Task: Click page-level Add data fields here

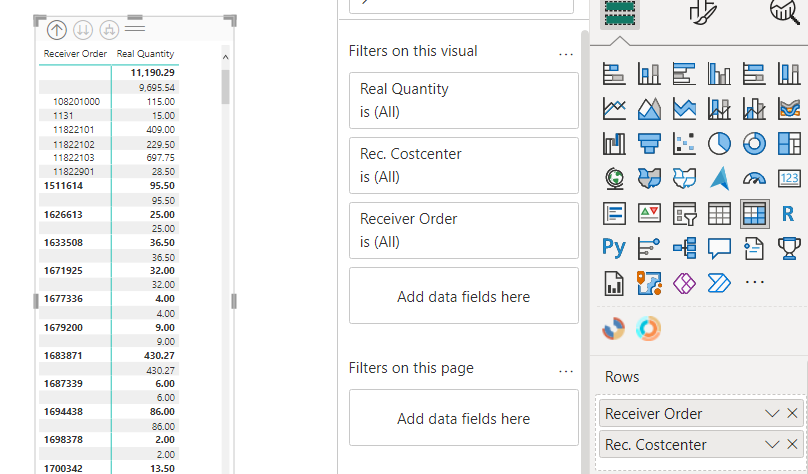Action: pos(464,418)
